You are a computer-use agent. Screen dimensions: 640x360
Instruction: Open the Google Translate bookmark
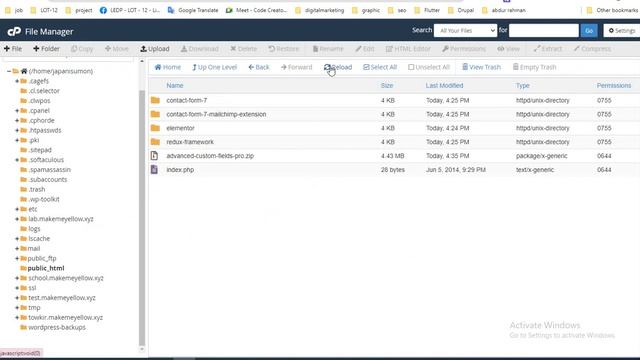coord(193,10)
